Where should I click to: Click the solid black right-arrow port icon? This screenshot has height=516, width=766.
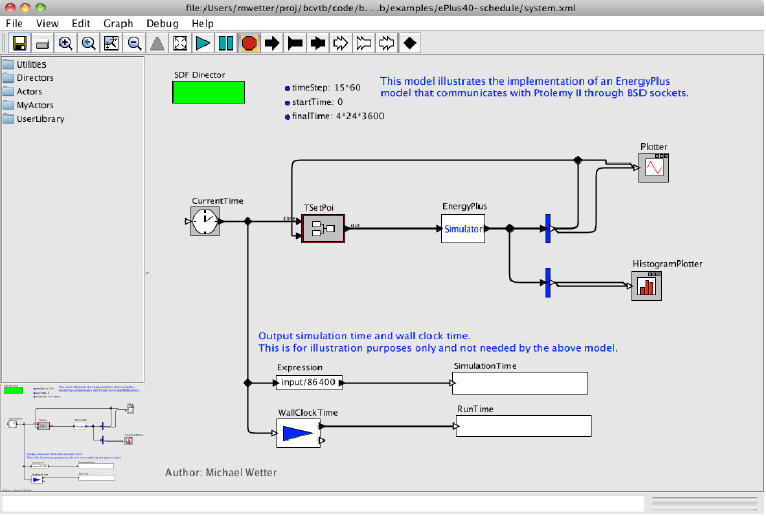(x=272, y=43)
